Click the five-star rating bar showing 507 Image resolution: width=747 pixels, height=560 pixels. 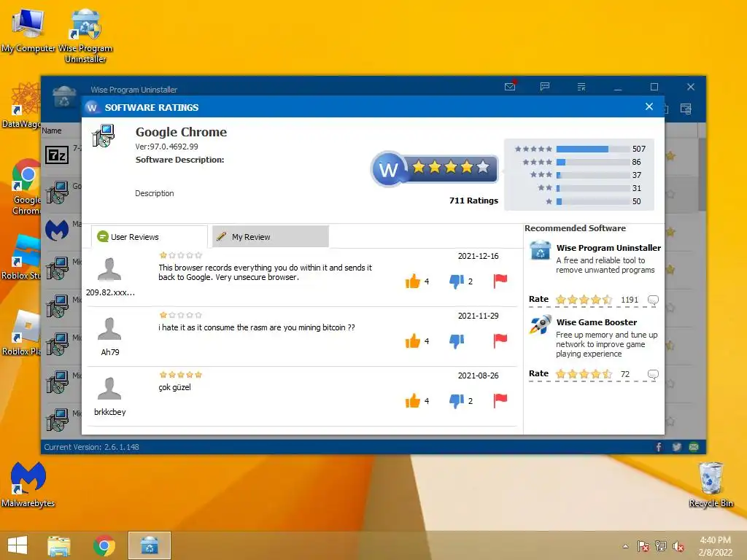pyautogui.click(x=593, y=149)
